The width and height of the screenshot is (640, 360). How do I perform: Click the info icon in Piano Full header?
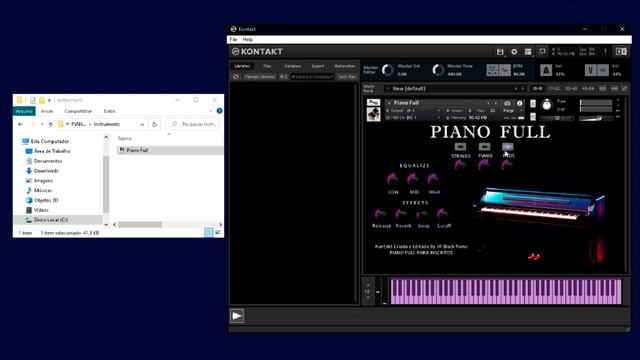519,103
